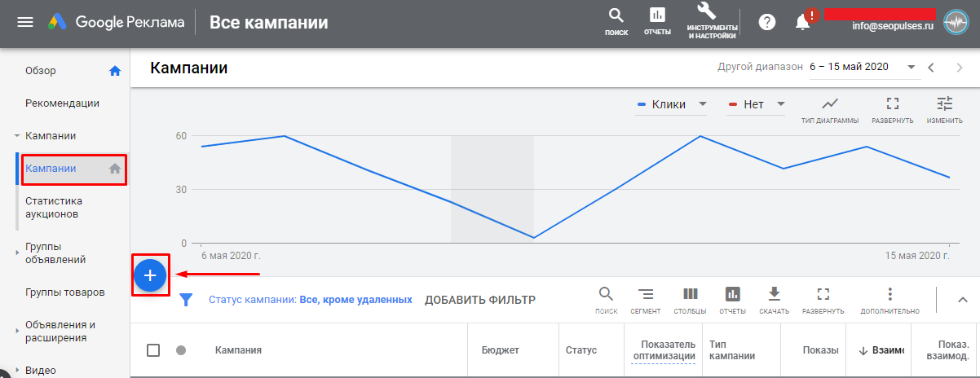Open the Нет second metric dropdown
Viewport: 980px width, 378px height.
pyautogui.click(x=756, y=104)
